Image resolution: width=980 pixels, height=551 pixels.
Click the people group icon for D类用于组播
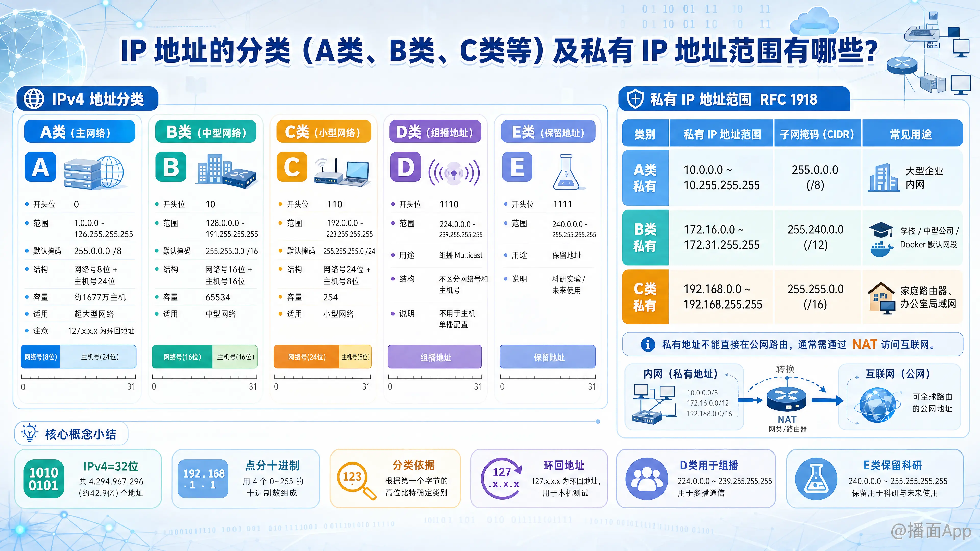[646, 479]
